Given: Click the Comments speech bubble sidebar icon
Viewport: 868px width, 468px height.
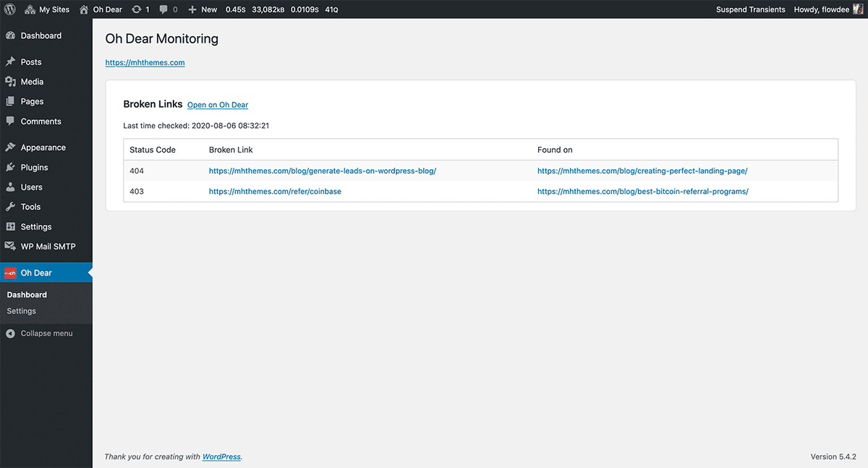Looking at the screenshot, I should [10, 122].
